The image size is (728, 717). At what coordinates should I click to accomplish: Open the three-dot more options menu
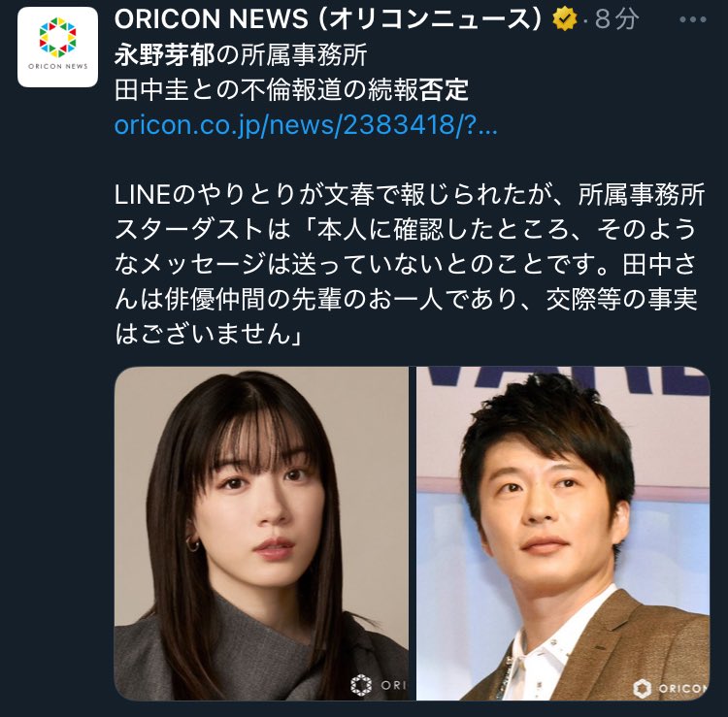693,20
